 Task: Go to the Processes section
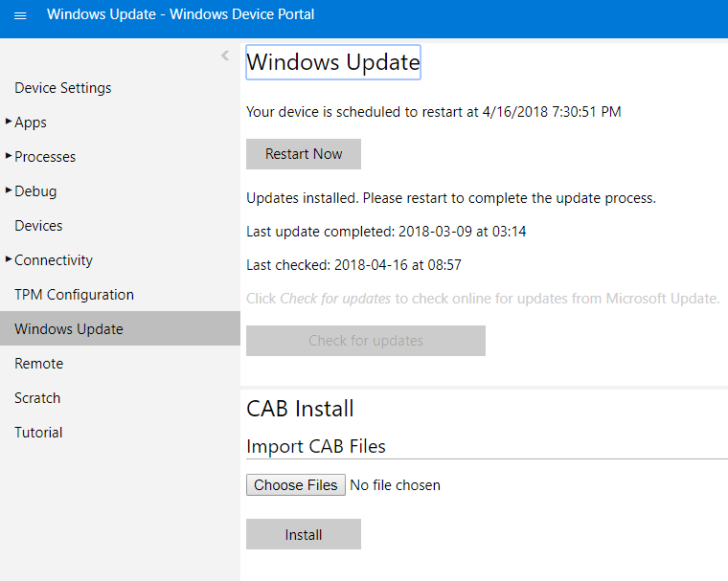45,157
